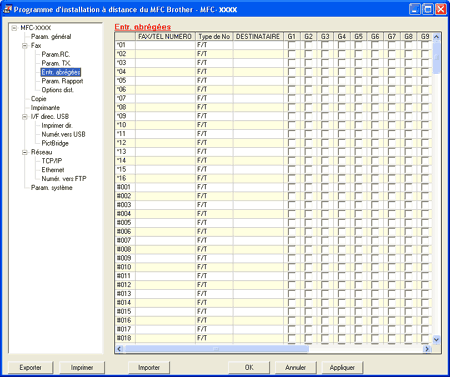Image resolution: width=450 pixels, height=377 pixels.
Task: Tick the G3 checkbox for row #001
Action: coord(325,187)
